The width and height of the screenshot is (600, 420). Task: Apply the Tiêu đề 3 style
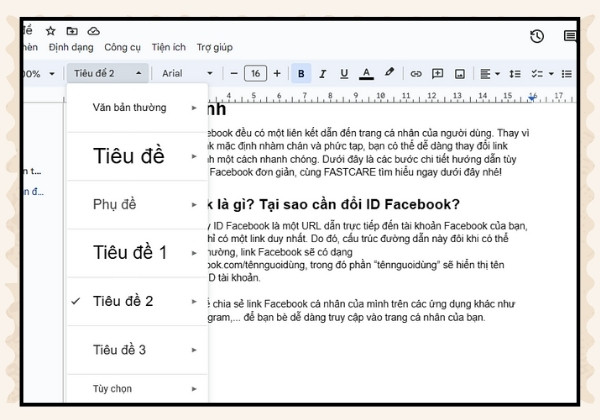[x=137, y=350]
